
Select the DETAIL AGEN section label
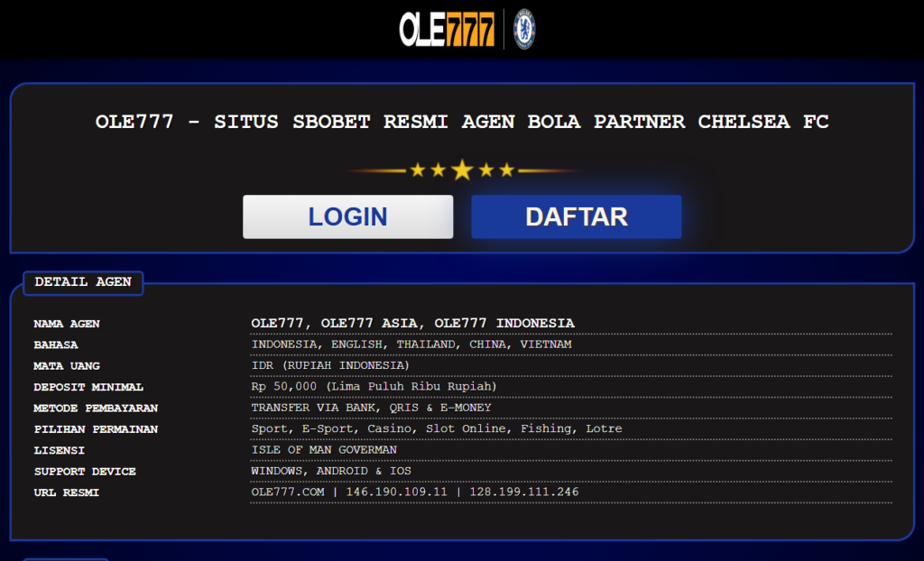[x=82, y=282]
